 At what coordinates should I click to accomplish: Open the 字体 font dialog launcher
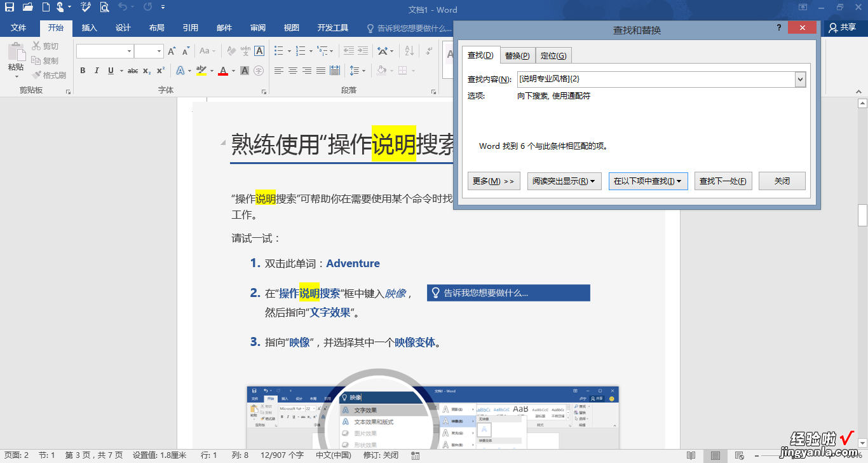pos(263,92)
